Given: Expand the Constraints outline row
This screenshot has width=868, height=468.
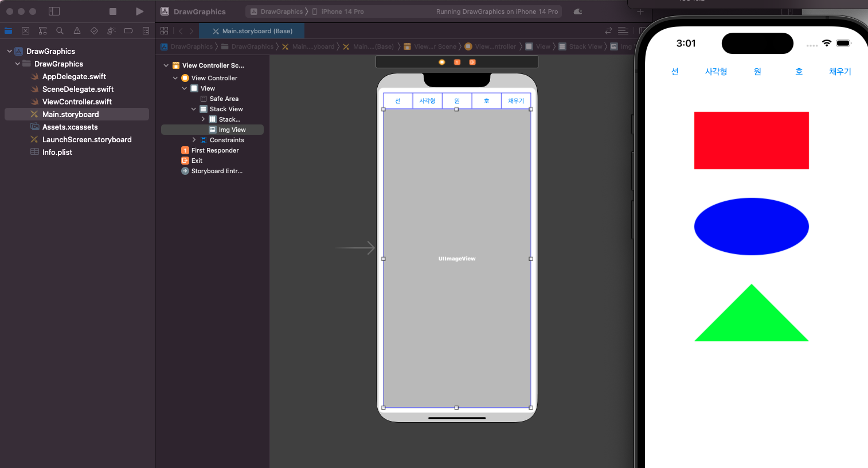Looking at the screenshot, I should tap(194, 140).
